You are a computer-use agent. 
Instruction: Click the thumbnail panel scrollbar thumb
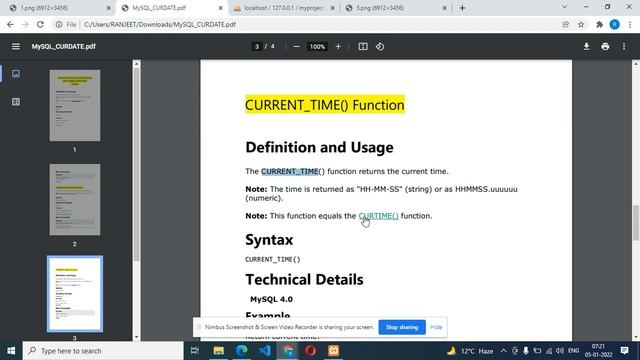[x=136, y=164]
